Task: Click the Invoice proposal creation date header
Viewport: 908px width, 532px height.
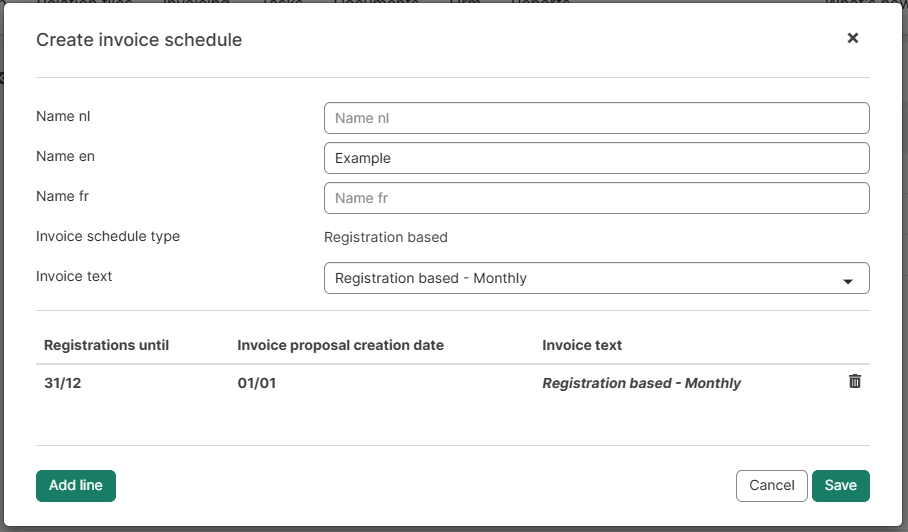Action: (x=340, y=345)
